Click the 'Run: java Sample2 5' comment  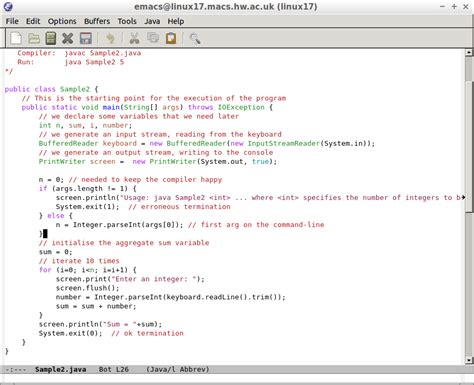coord(71,62)
